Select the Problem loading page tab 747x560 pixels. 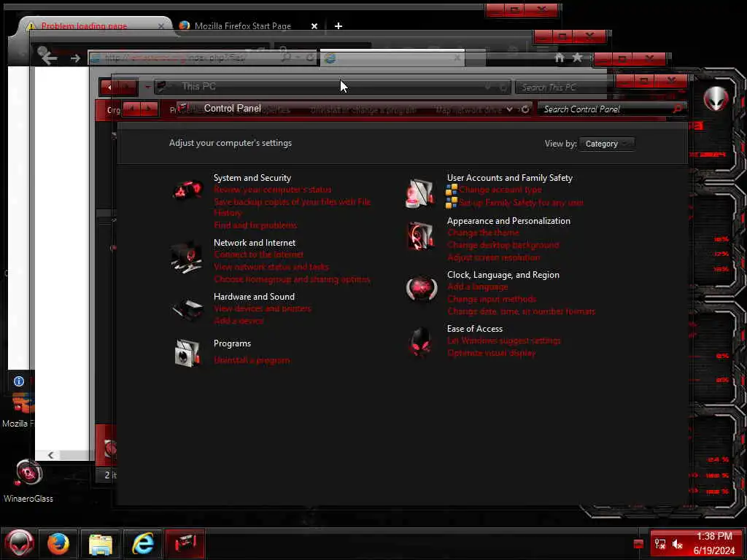click(x=94, y=26)
